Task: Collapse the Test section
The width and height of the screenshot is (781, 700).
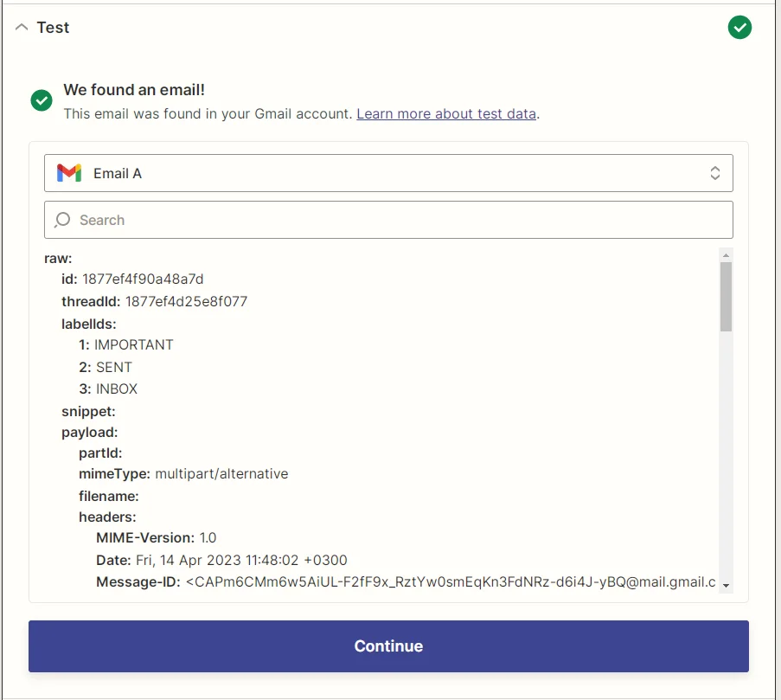Action: click(21, 27)
